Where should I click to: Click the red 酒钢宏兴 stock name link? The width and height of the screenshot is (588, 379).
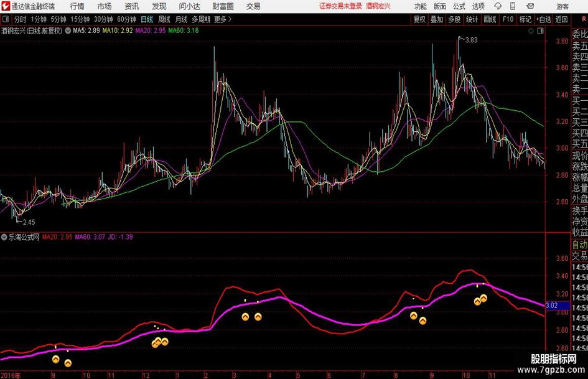(x=378, y=6)
